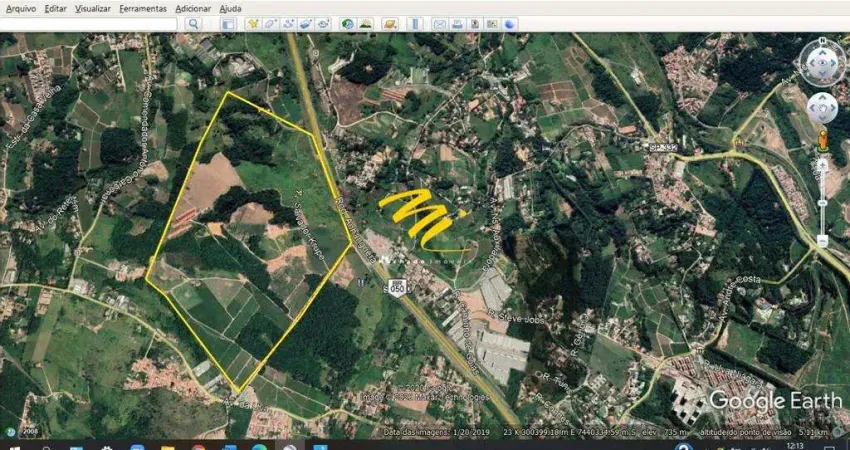Toggle sunlight across the landscape icon
Image resolution: width=850 pixels, height=450 pixels.
click(x=366, y=24)
